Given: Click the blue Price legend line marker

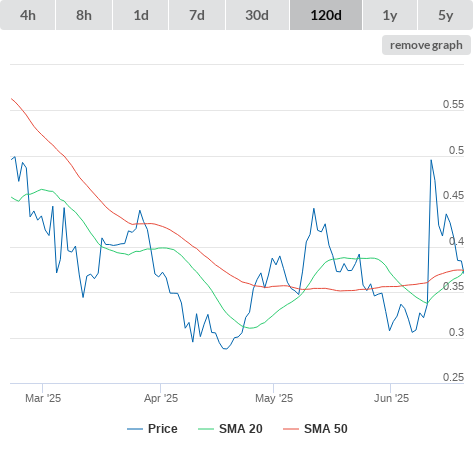Looking at the screenshot, I should (135, 429).
